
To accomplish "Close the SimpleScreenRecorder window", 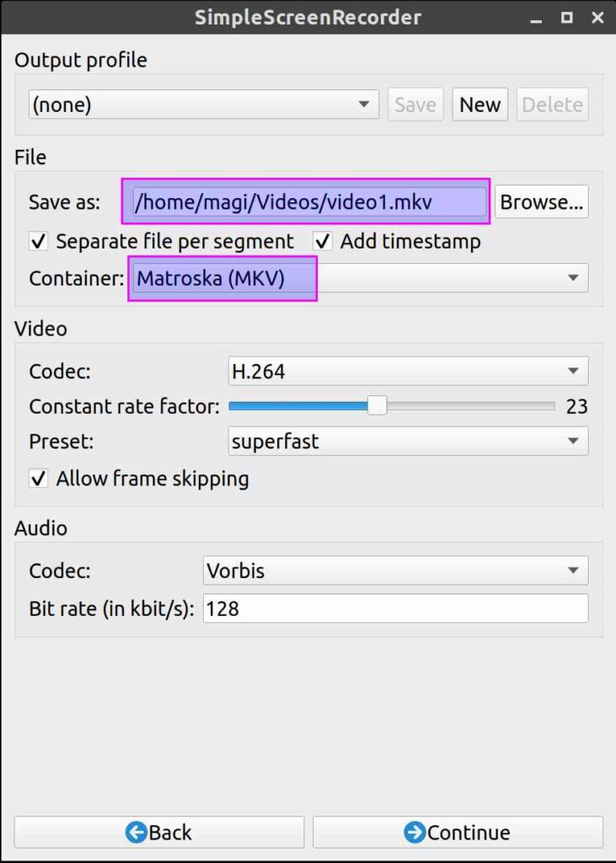I will tap(597, 17).
